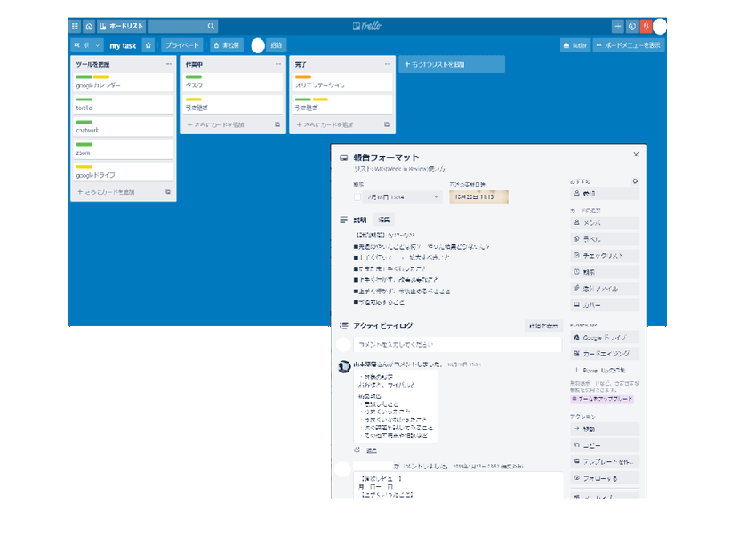The width and height of the screenshot is (747, 560).
Task: Click the Google ドライブ power-up
Action: (605, 337)
